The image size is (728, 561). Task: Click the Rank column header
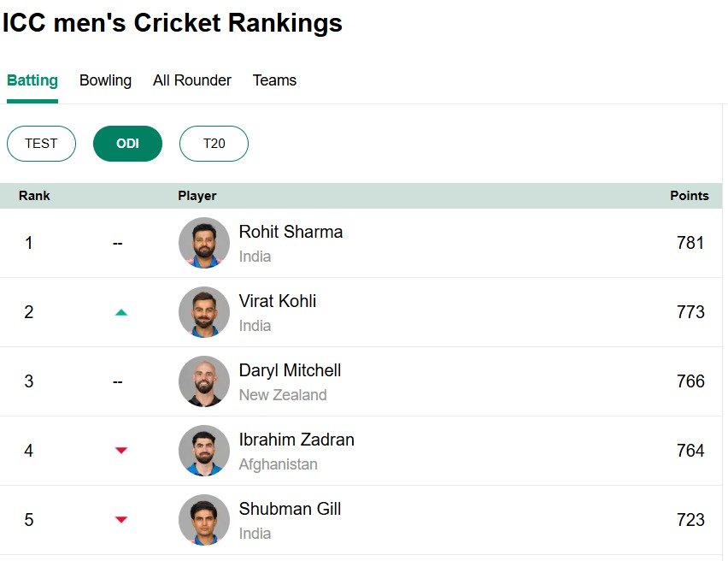(x=34, y=195)
